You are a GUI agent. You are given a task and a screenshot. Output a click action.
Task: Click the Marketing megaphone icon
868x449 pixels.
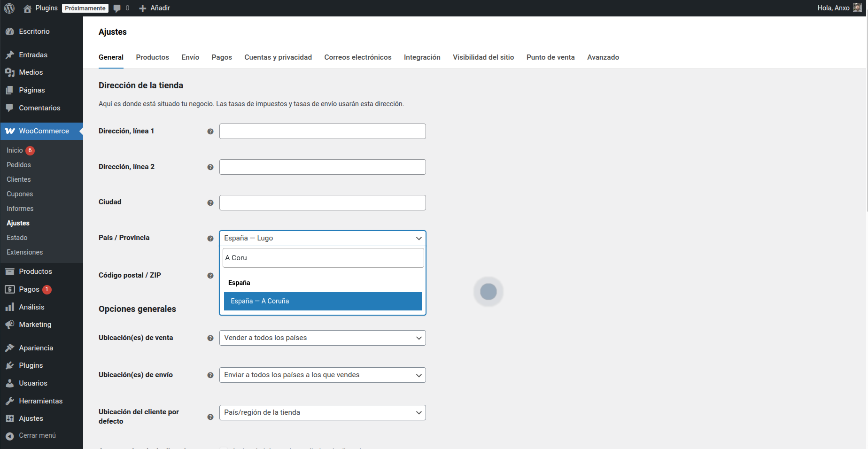pos(10,325)
